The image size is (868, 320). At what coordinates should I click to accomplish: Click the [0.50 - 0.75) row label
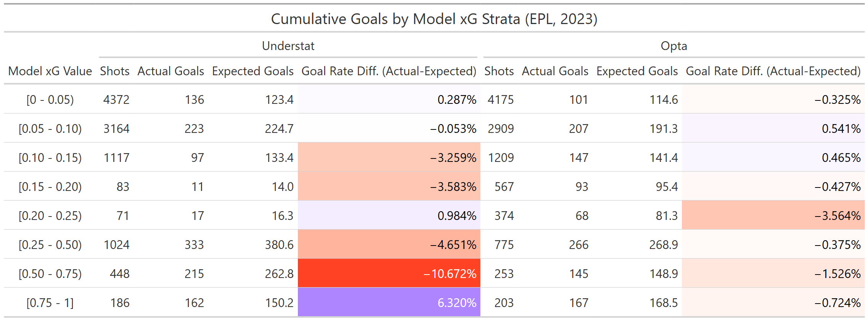(x=50, y=274)
